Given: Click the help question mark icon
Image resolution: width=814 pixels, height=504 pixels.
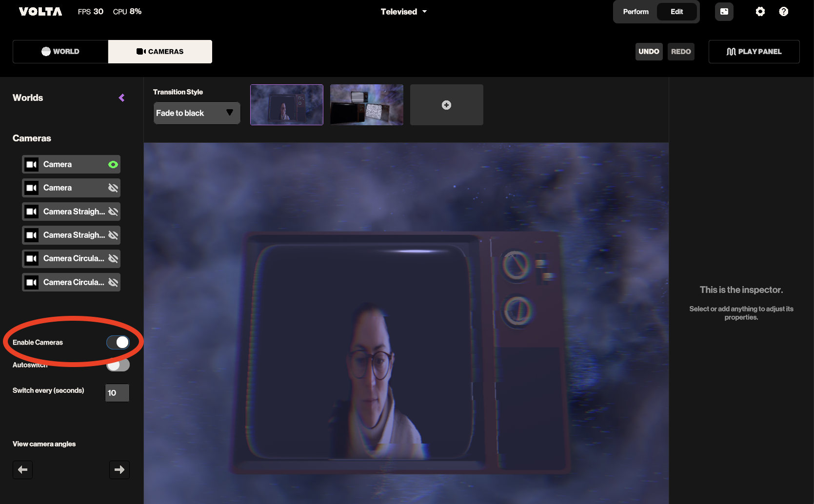Looking at the screenshot, I should point(784,12).
